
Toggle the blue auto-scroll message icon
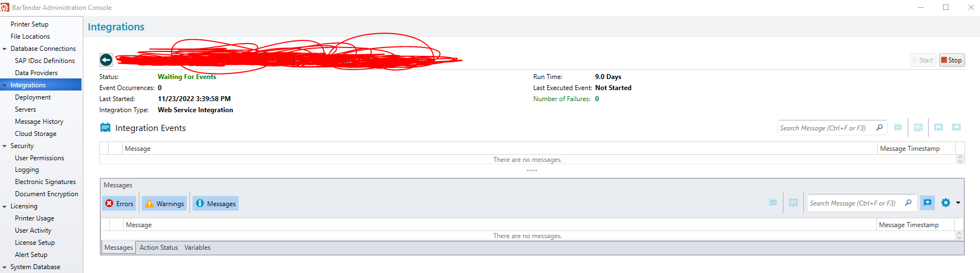(x=928, y=203)
